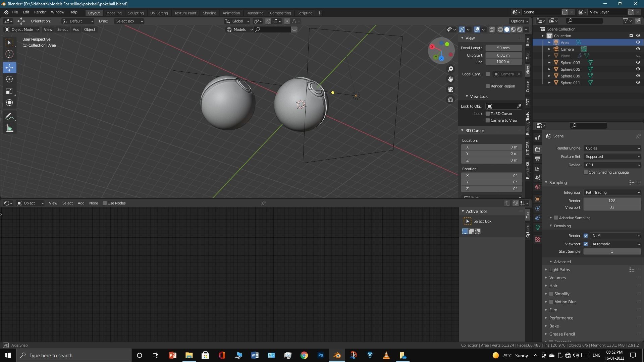This screenshot has width=644, height=362.
Task: Switch to the Sculpting workspace tab
Action: click(136, 13)
